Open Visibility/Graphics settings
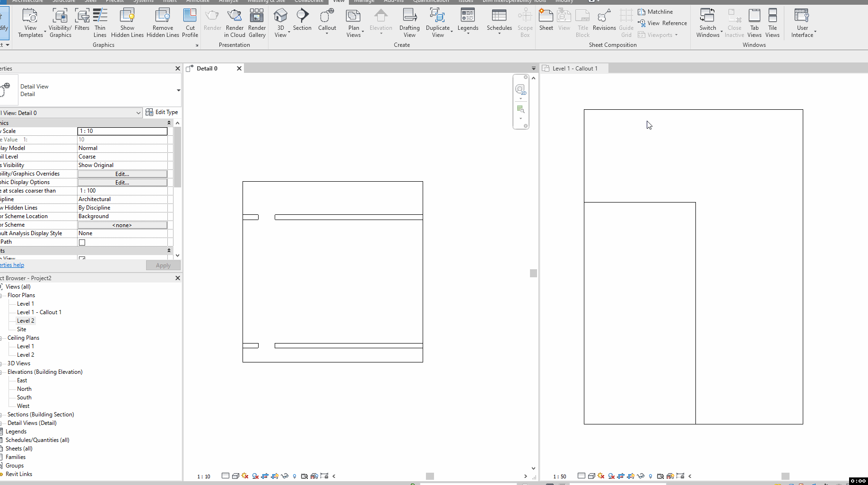 [x=60, y=23]
